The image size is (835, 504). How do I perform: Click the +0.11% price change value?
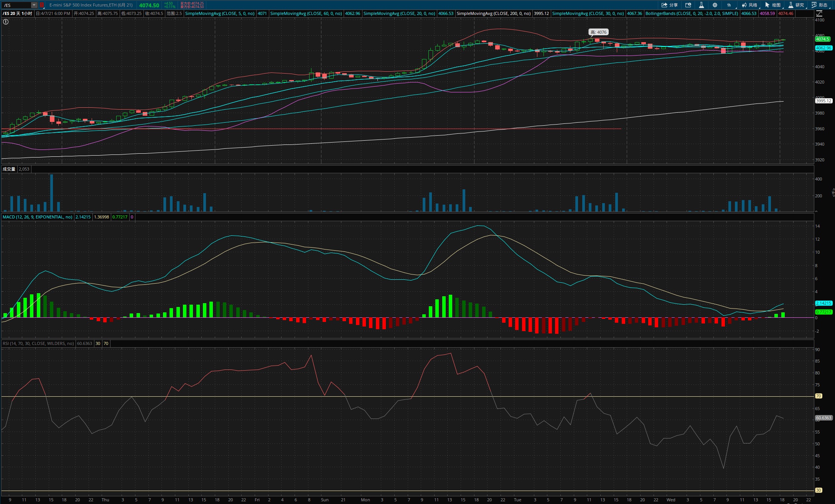170,7
